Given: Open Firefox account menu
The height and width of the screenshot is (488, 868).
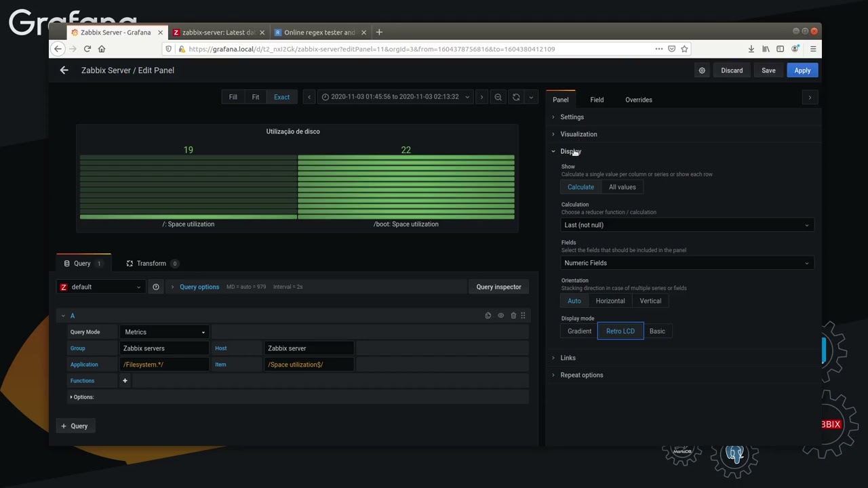Looking at the screenshot, I should pos(795,49).
